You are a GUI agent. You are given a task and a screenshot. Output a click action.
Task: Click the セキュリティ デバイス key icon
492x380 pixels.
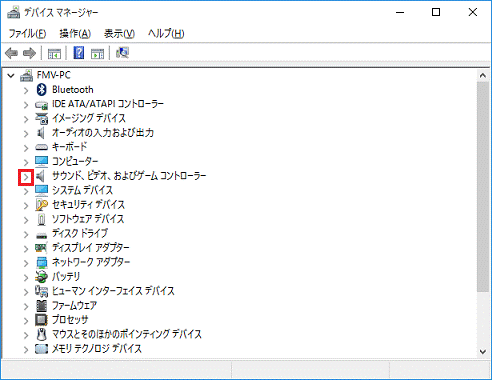[x=41, y=205]
